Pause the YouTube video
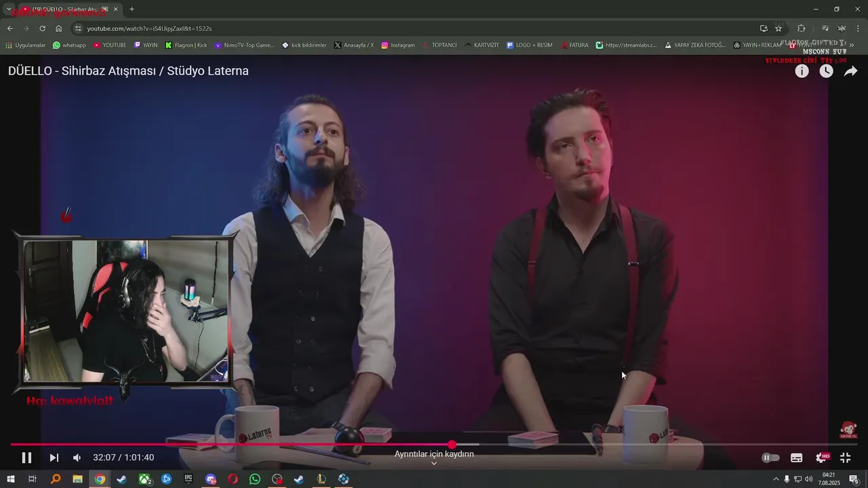 [26, 457]
